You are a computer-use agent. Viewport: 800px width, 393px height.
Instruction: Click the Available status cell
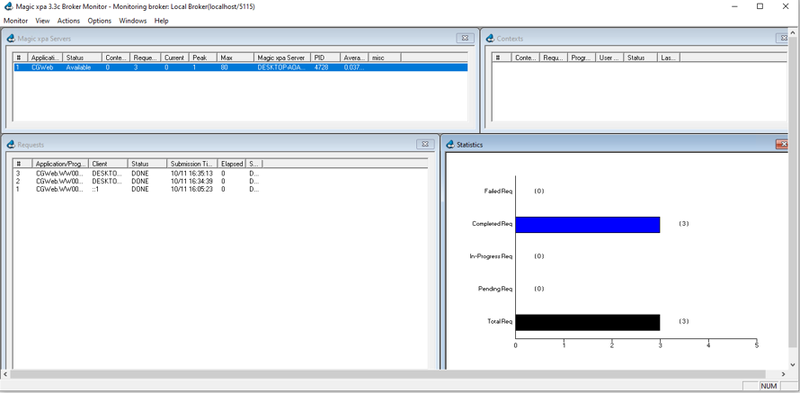tap(79, 67)
